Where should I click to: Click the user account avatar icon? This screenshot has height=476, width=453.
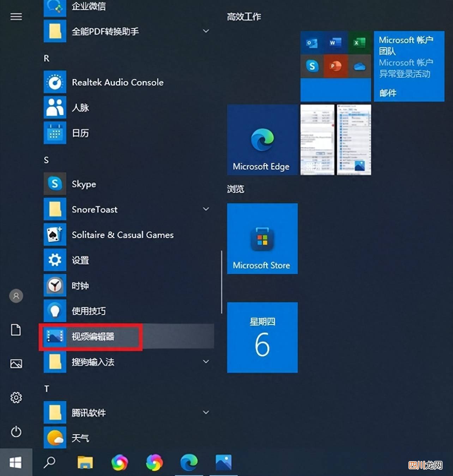[x=16, y=296]
